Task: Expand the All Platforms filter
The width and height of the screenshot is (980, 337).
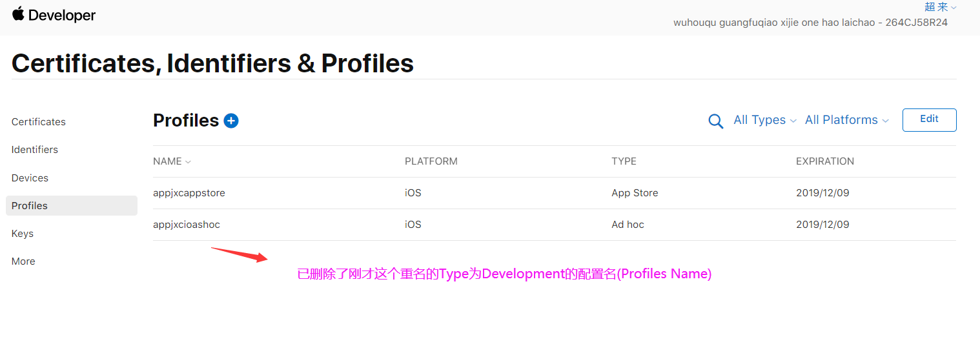Action: click(846, 120)
